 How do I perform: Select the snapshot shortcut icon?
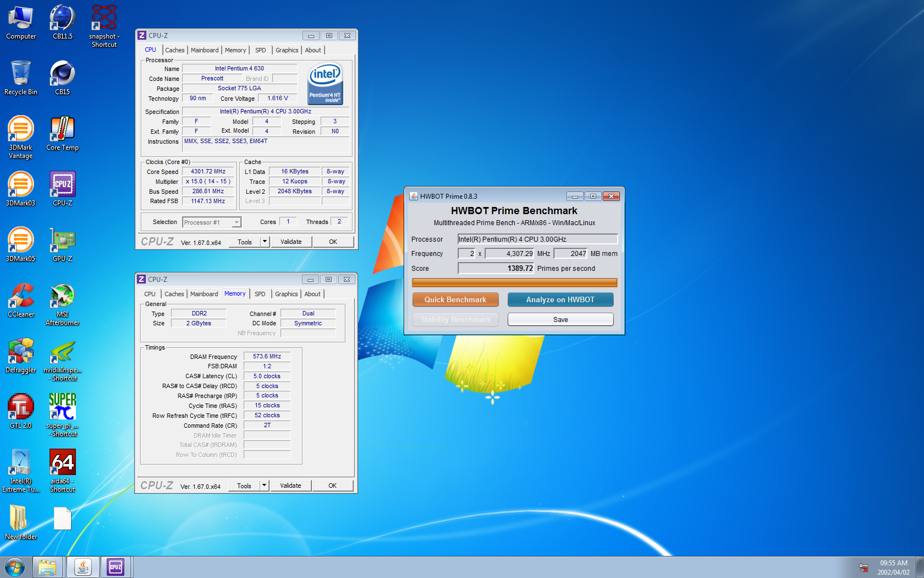104,26
